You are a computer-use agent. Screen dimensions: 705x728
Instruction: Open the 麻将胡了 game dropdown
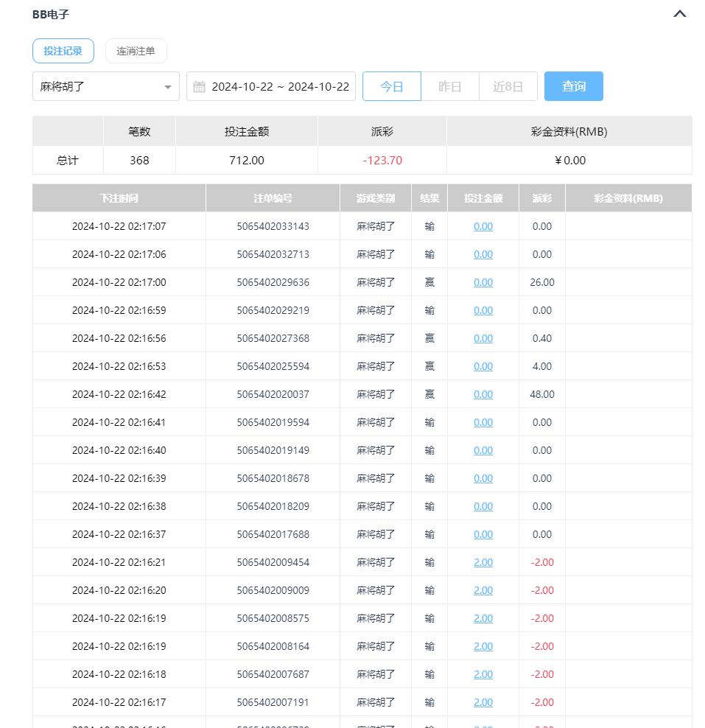click(x=99, y=86)
